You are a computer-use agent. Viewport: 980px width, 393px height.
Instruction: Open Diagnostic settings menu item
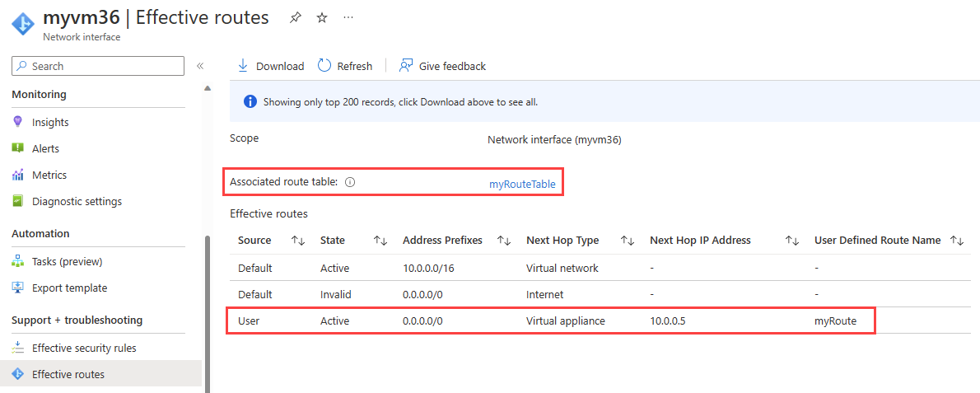click(x=77, y=202)
